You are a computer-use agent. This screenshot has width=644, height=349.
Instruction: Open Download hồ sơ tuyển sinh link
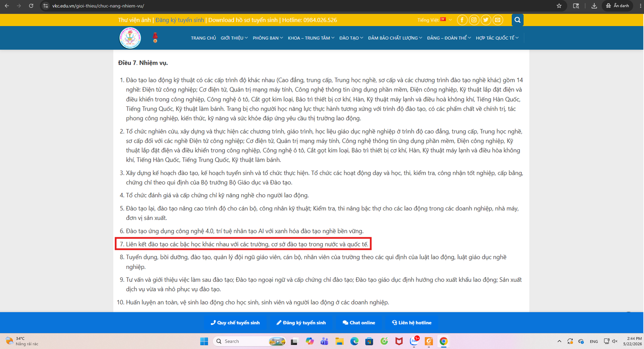coord(243,20)
